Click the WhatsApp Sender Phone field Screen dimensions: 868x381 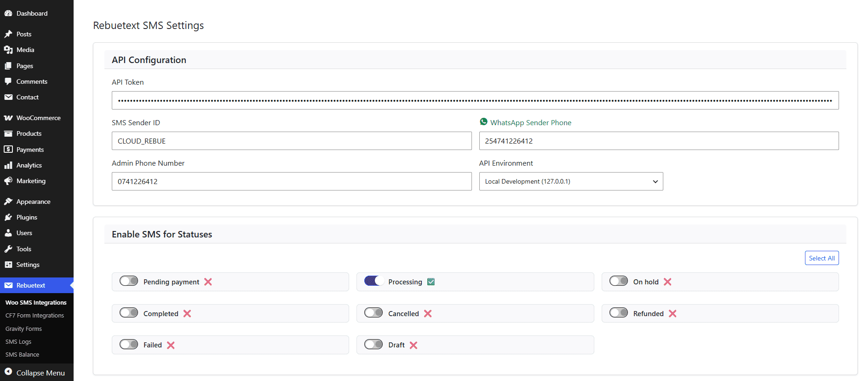pyautogui.click(x=659, y=141)
